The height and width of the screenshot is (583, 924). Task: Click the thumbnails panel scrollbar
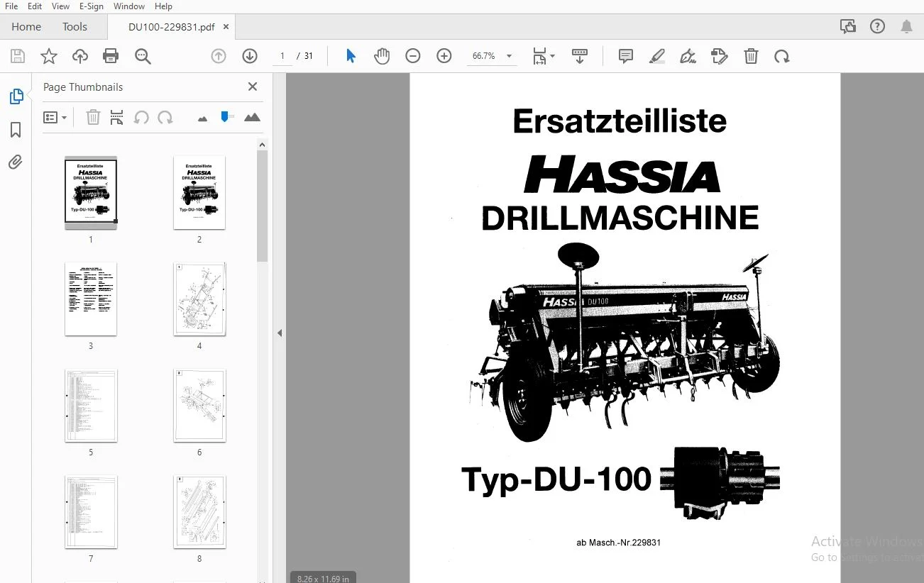pyautogui.click(x=262, y=206)
